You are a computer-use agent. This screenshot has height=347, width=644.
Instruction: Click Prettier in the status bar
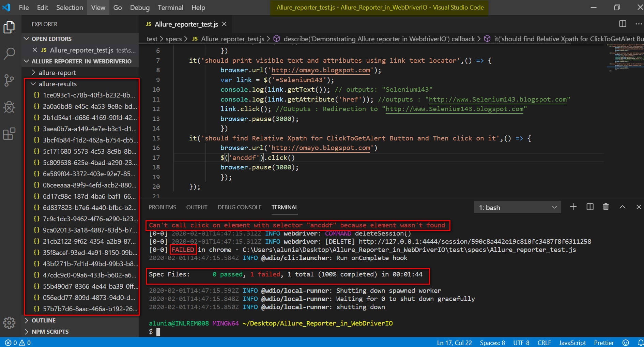pyautogui.click(x=604, y=343)
